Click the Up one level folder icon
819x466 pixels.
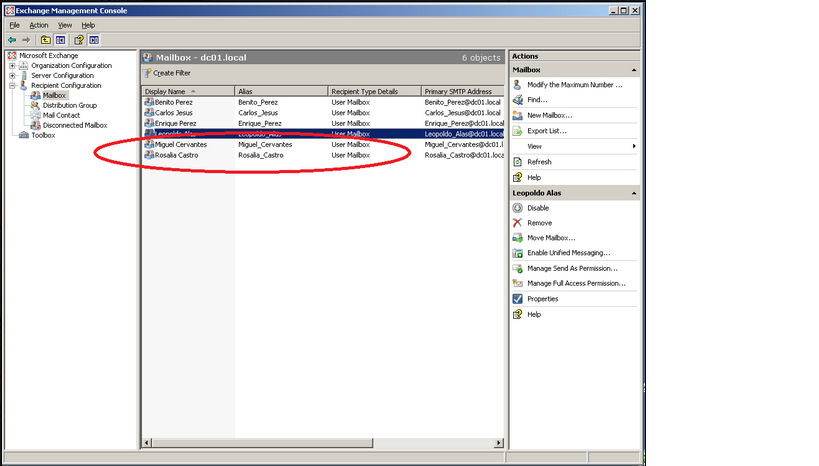[46, 40]
